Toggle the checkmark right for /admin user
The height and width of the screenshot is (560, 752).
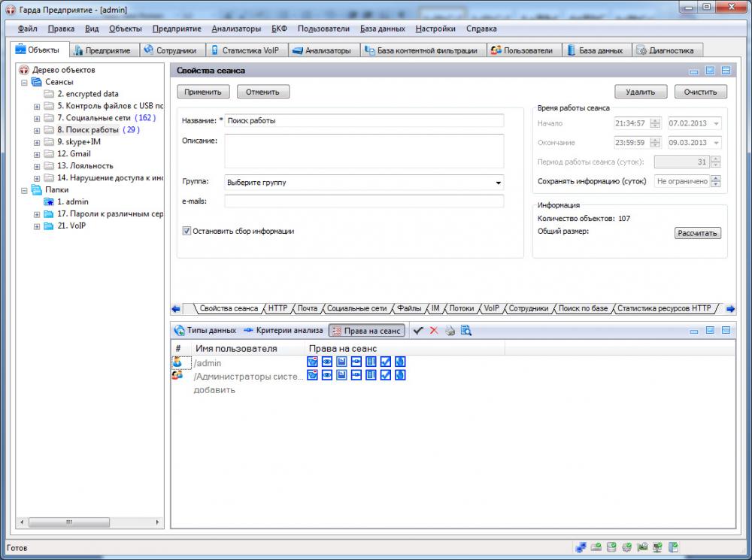[386, 362]
